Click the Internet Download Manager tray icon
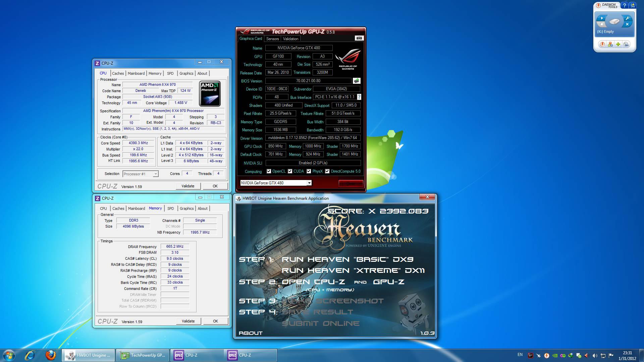The width and height of the screenshot is (644, 362). coord(571,355)
